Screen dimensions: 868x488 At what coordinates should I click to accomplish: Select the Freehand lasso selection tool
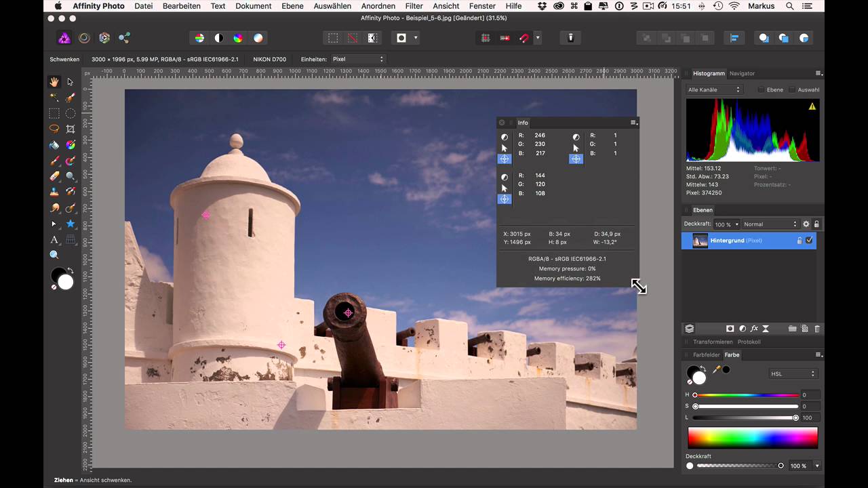54,129
